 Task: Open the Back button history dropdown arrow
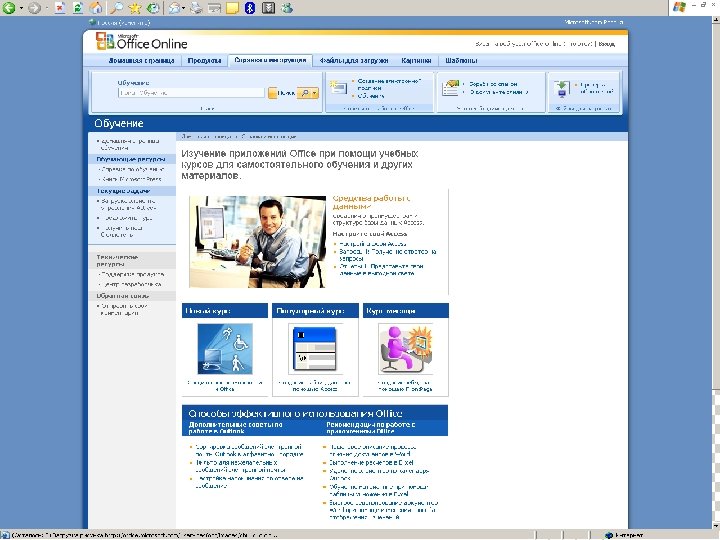point(21,8)
